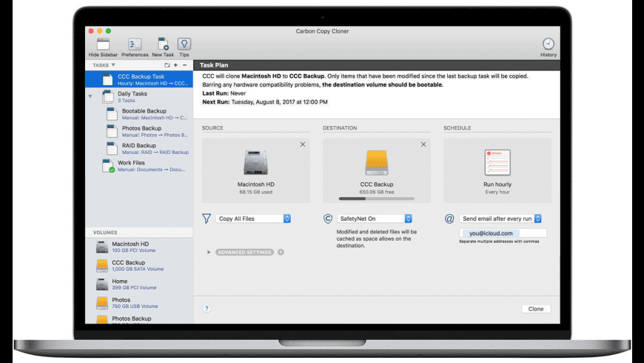This screenshot has width=644, height=363.
Task: Select the RAID Backup task
Action: click(x=139, y=148)
